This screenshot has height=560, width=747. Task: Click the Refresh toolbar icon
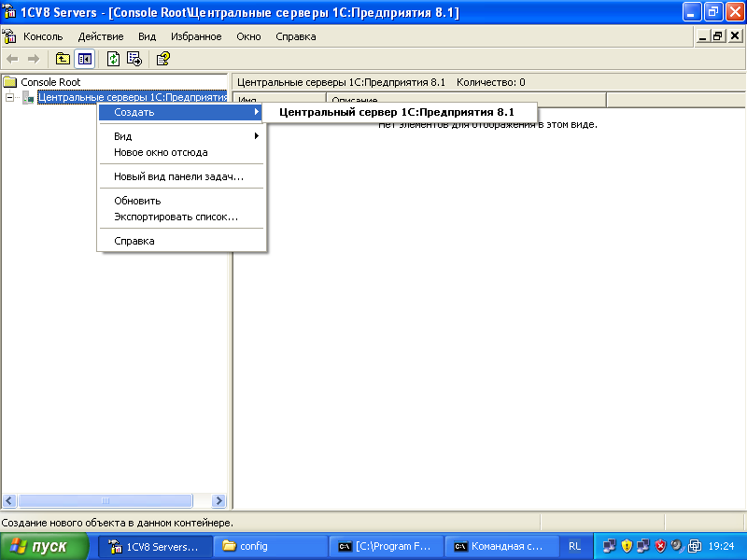113,59
